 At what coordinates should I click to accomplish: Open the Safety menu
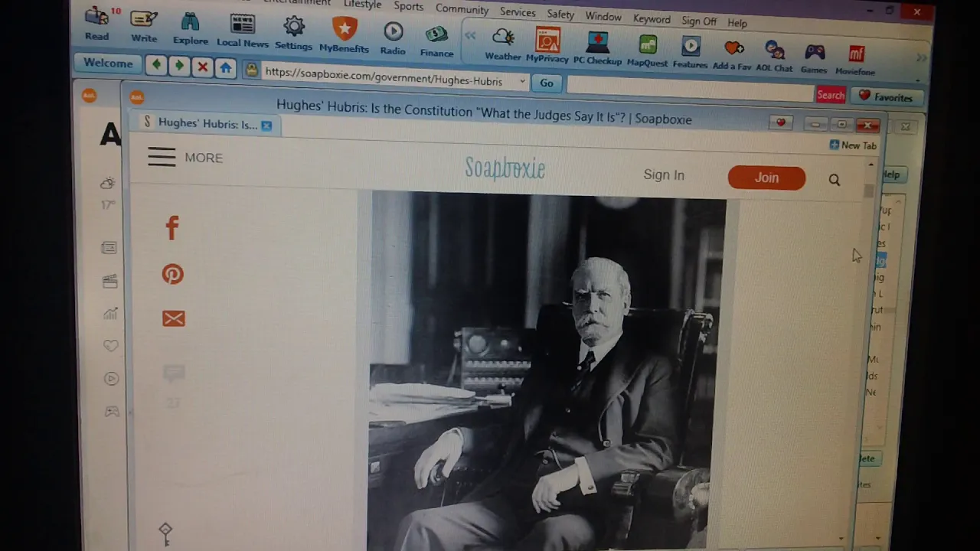click(560, 14)
